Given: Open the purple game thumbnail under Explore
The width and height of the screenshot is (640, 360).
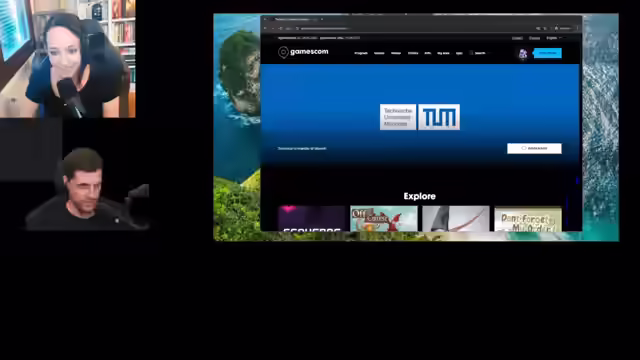Looking at the screenshot, I should click(x=312, y=218).
